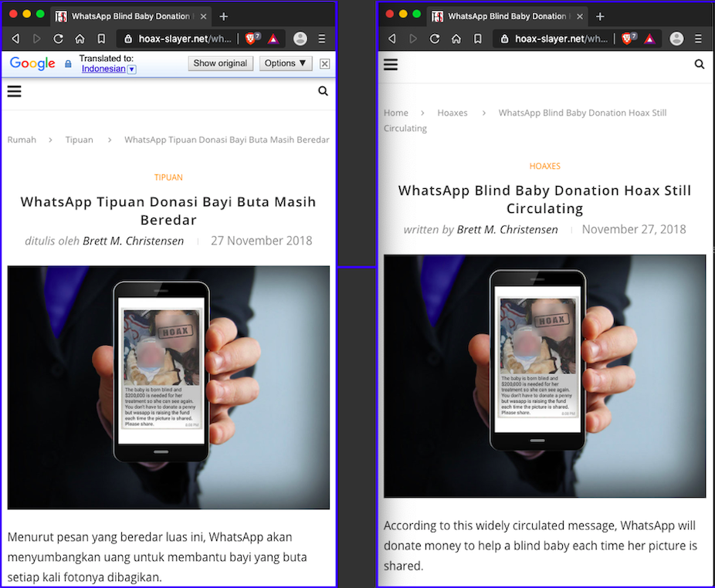Click author Brett M. Christensen on translated page

tap(133, 241)
